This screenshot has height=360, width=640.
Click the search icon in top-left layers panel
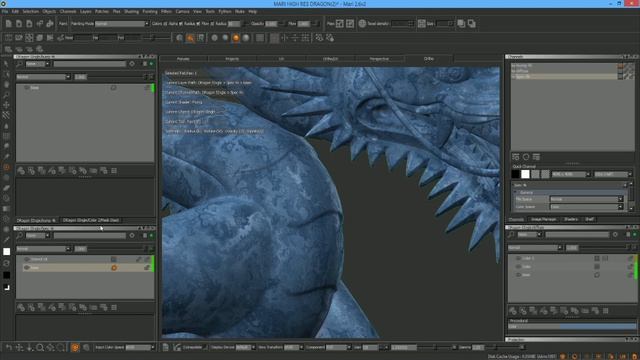click(19, 64)
